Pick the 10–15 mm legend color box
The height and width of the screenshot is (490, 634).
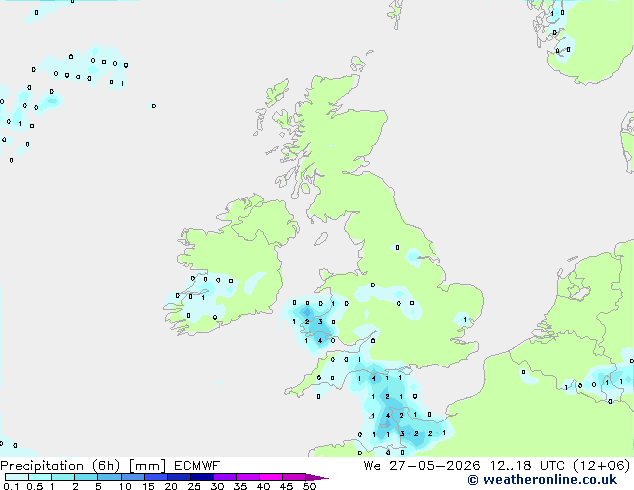click(133, 477)
